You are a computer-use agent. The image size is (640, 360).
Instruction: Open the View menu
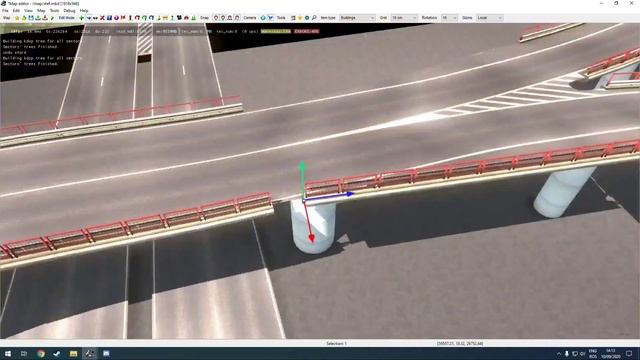coord(29,11)
